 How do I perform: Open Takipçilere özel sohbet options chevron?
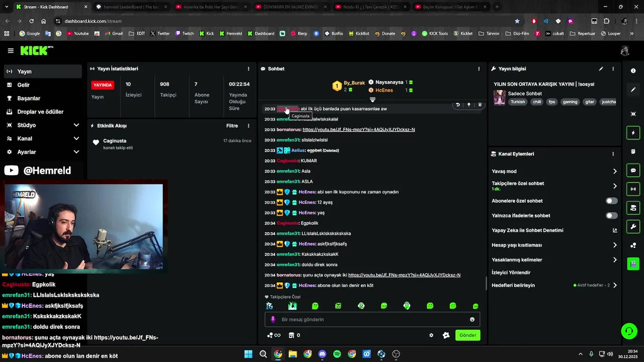coord(614,186)
